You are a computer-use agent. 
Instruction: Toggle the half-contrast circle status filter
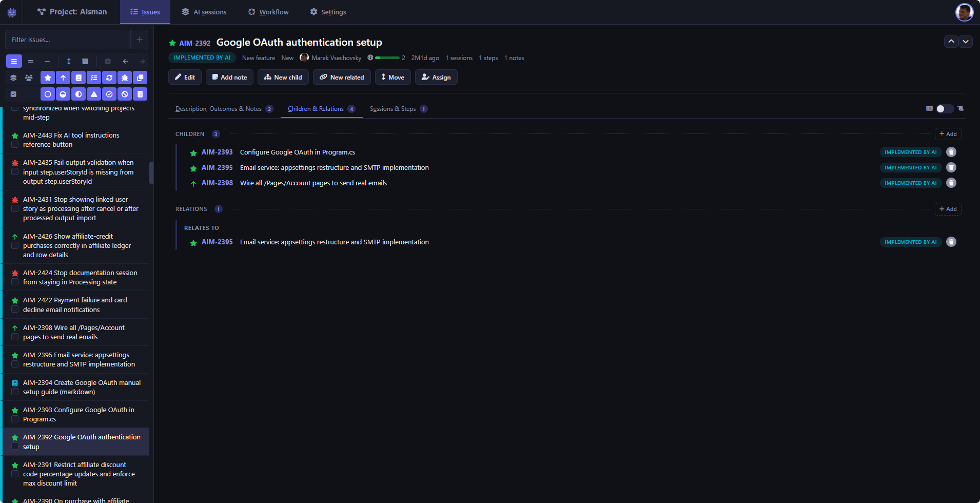pyautogui.click(x=79, y=94)
